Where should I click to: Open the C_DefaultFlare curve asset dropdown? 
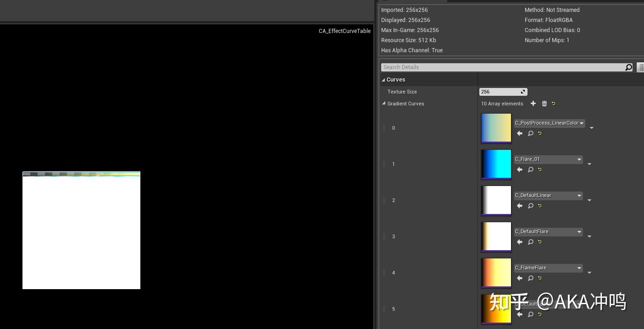coord(579,231)
